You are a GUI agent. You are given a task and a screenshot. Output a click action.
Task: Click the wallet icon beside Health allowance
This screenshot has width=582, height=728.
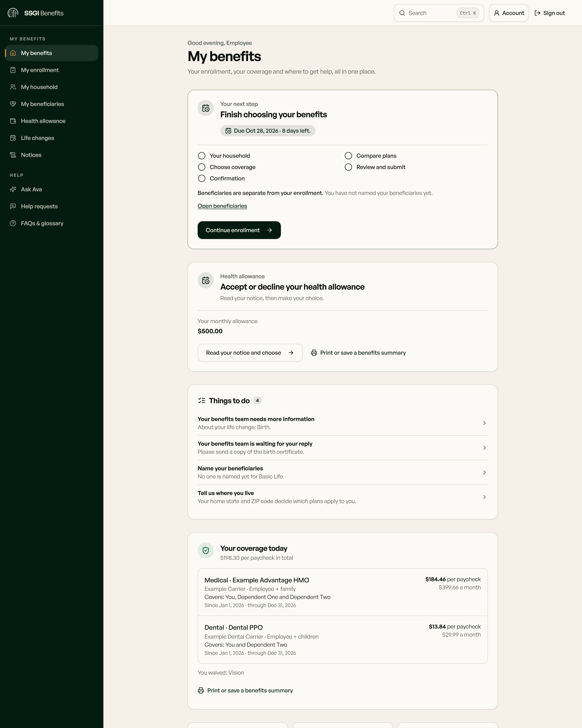point(13,121)
